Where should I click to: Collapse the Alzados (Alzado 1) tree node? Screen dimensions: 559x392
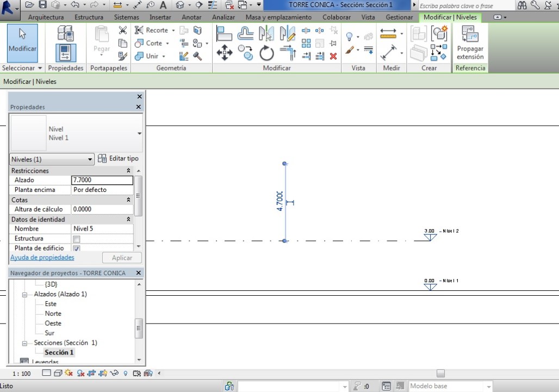tap(24, 294)
